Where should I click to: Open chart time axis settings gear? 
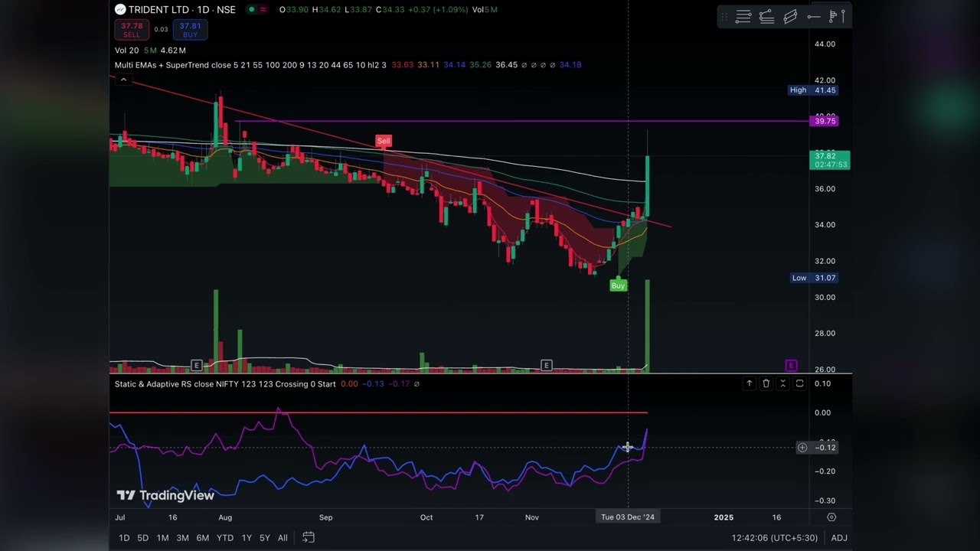click(831, 517)
